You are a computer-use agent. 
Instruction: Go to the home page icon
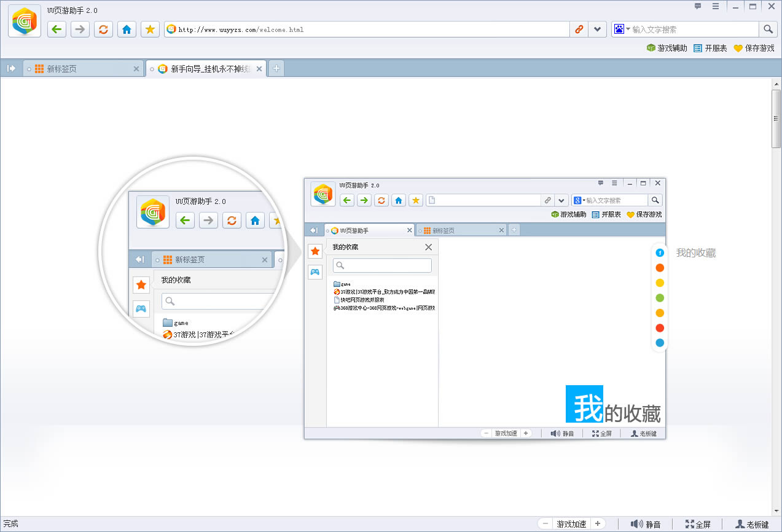tap(127, 29)
